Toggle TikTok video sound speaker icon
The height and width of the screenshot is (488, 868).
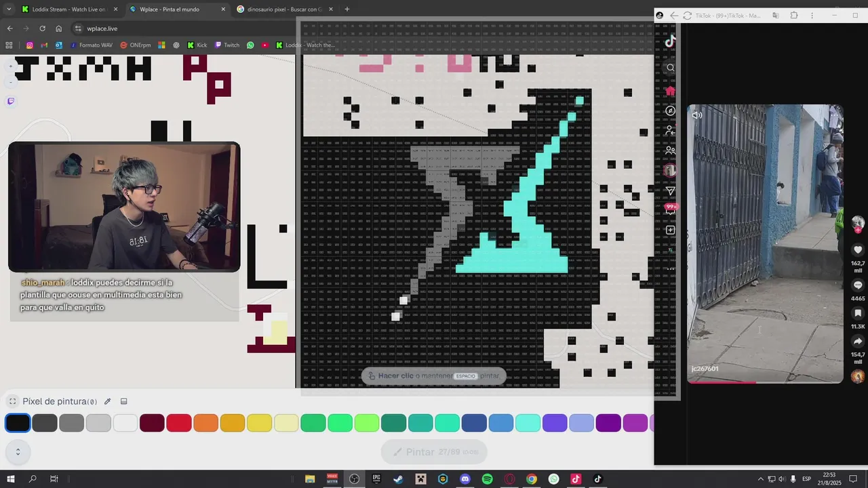point(697,115)
